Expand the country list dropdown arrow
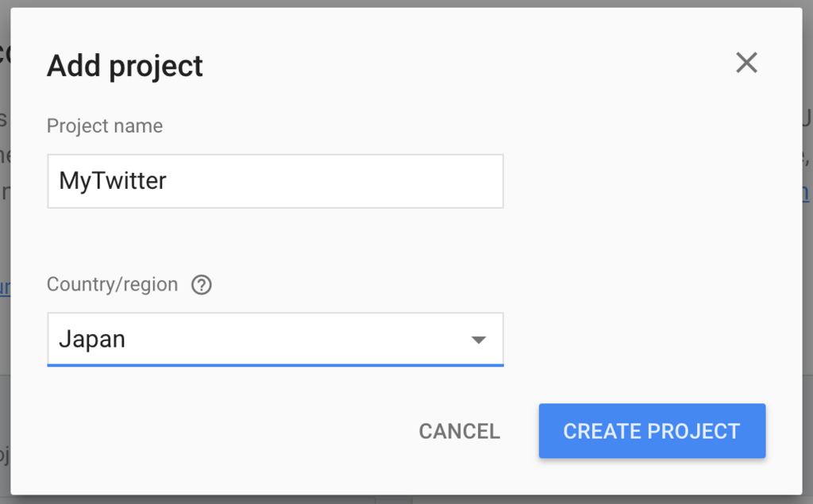Image resolution: width=813 pixels, height=504 pixels. (x=479, y=340)
